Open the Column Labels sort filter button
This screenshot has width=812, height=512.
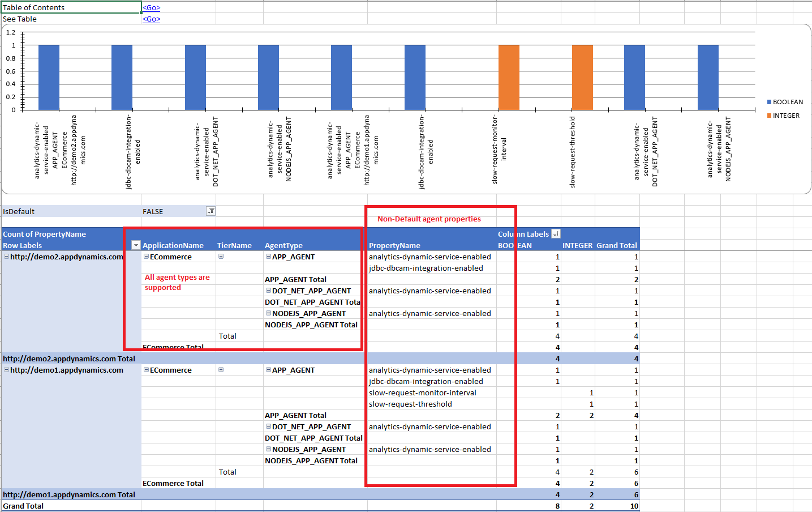click(556, 234)
